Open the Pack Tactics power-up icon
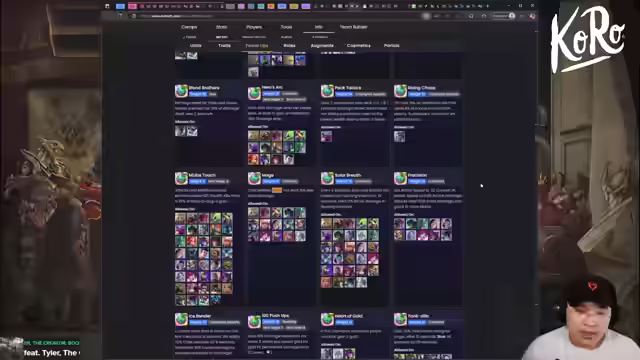The image size is (640, 360). point(327,91)
